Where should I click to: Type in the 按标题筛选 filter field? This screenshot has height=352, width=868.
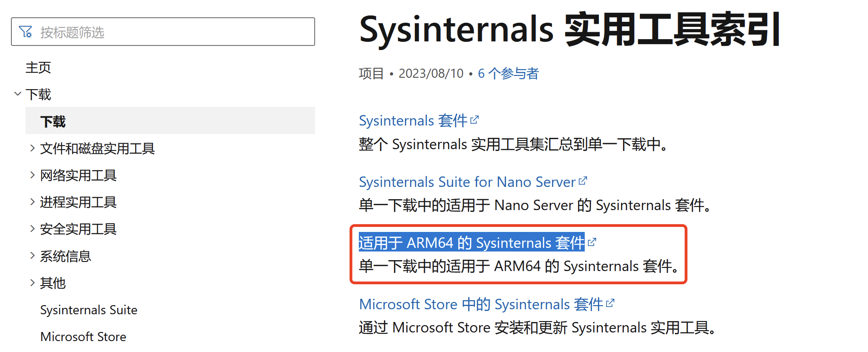click(x=173, y=32)
